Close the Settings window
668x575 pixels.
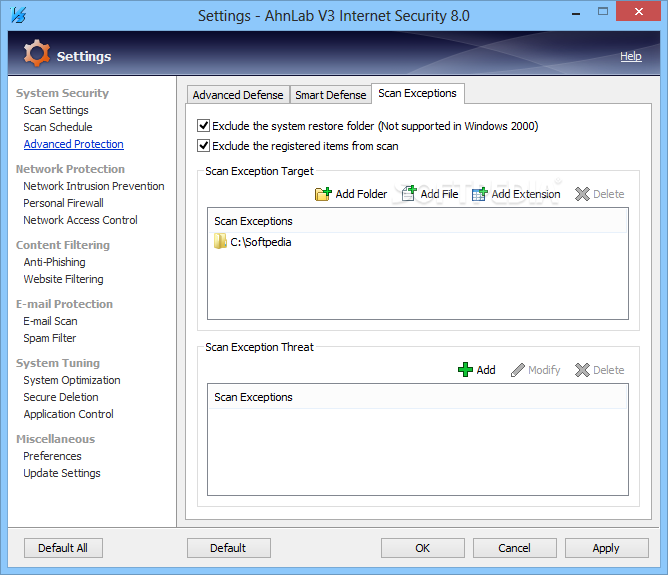pyautogui.click(x=638, y=12)
